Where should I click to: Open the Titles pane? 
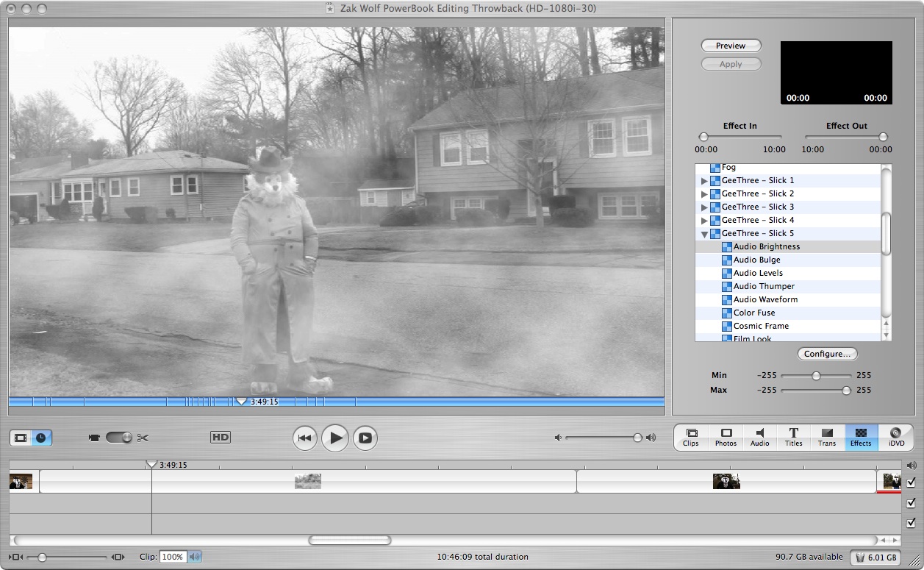[x=794, y=437]
